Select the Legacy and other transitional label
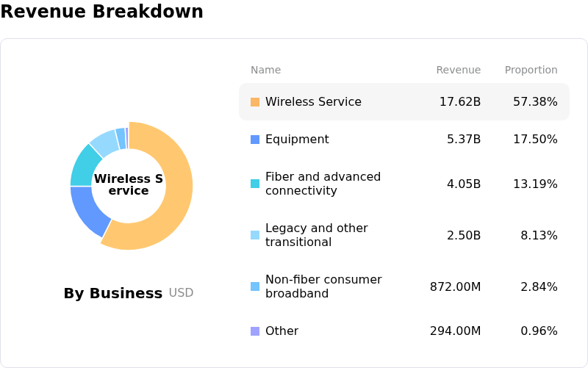 pos(316,235)
